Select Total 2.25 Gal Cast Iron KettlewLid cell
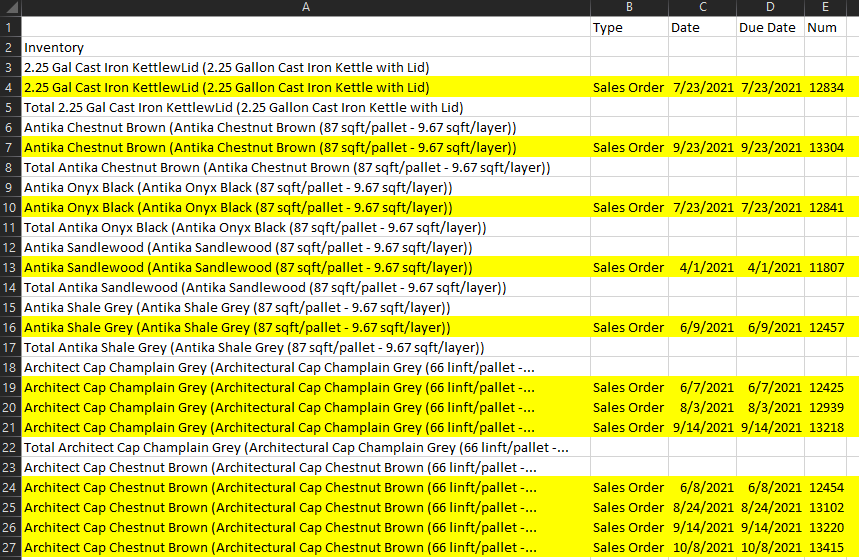Viewport: 859px width, 560px height. click(306, 107)
